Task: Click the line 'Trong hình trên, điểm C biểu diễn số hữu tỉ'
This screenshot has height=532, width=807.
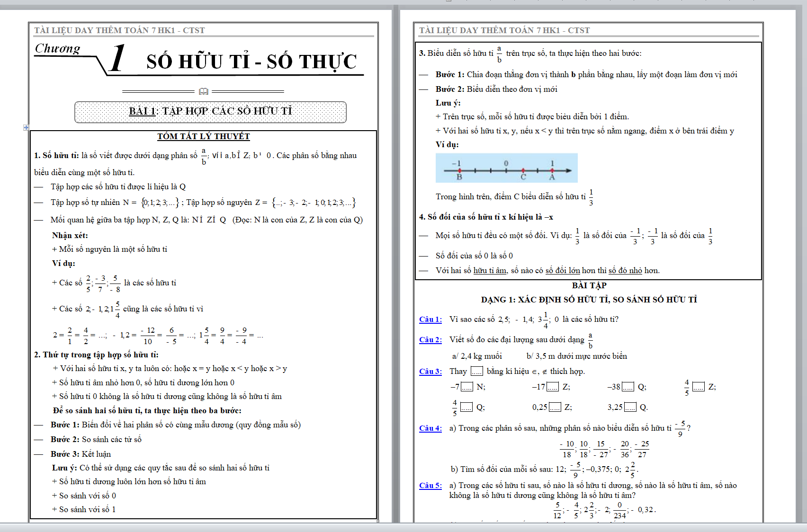Action: (x=511, y=197)
